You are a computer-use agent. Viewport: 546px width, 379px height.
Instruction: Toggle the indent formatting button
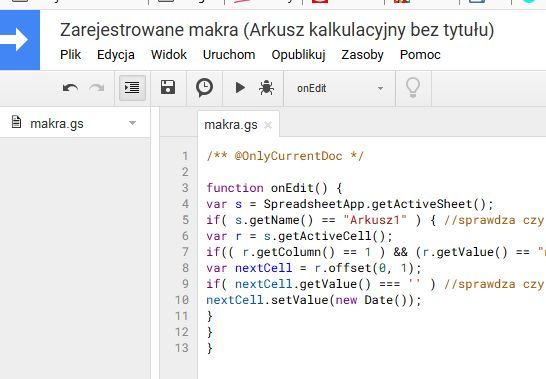[x=132, y=88]
